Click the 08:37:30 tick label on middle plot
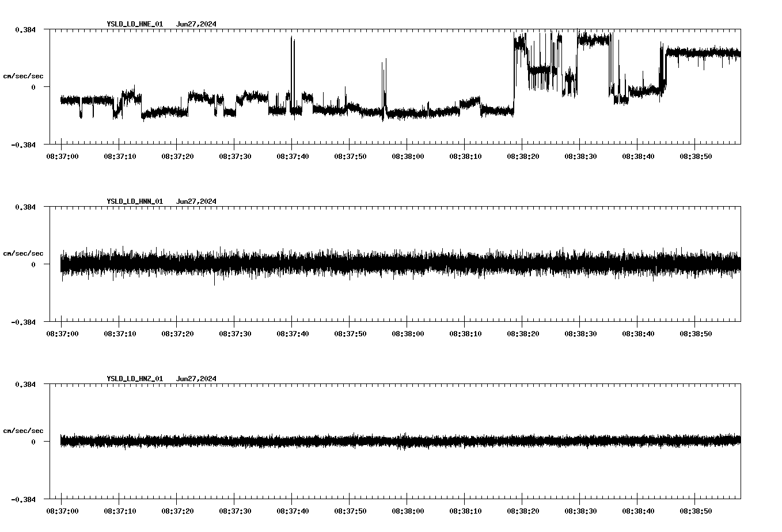This screenshot has width=782, height=532. click(x=234, y=332)
